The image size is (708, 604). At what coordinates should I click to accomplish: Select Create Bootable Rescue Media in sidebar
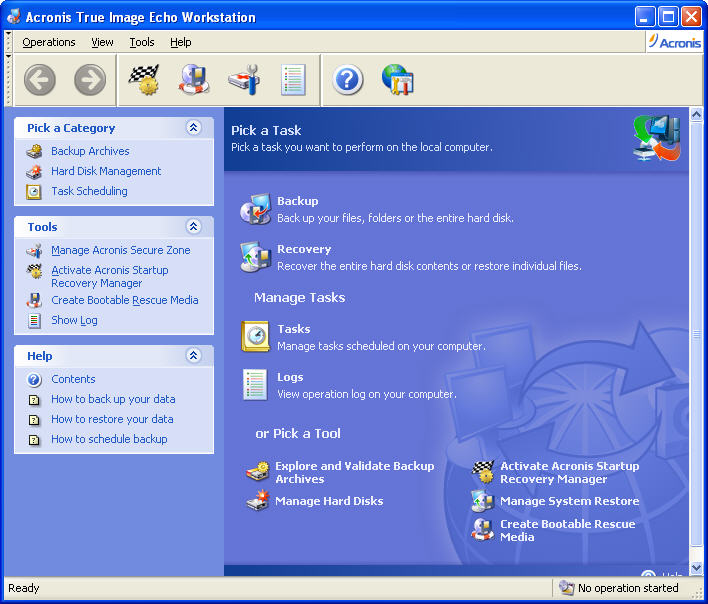tap(124, 300)
